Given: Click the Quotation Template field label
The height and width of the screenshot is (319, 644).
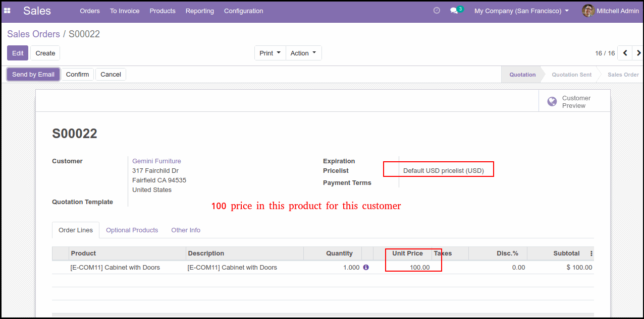Looking at the screenshot, I should point(82,202).
